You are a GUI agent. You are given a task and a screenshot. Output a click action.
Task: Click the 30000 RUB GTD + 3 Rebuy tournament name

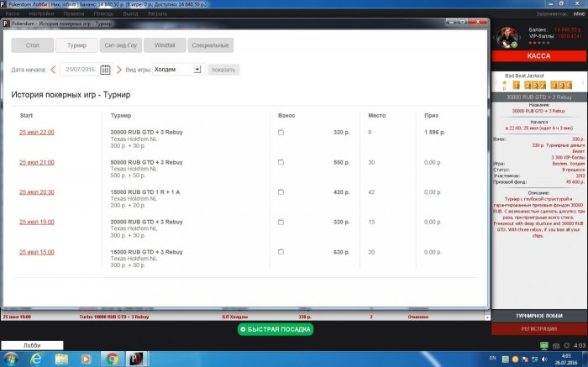(146, 133)
